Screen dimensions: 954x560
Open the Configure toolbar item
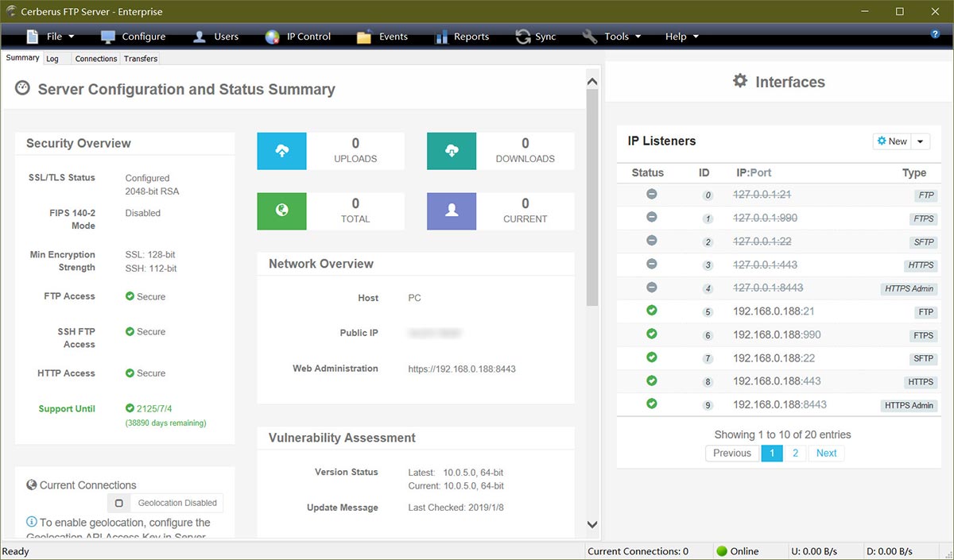(133, 37)
